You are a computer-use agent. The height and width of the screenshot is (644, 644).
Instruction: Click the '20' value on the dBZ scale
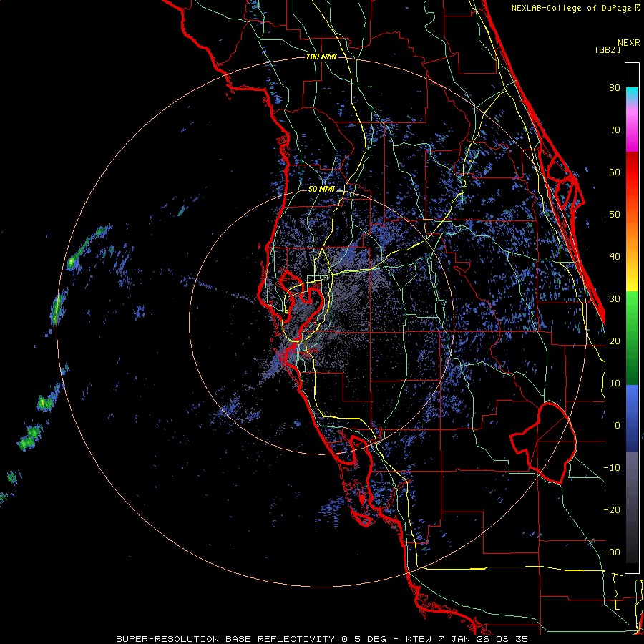point(615,341)
